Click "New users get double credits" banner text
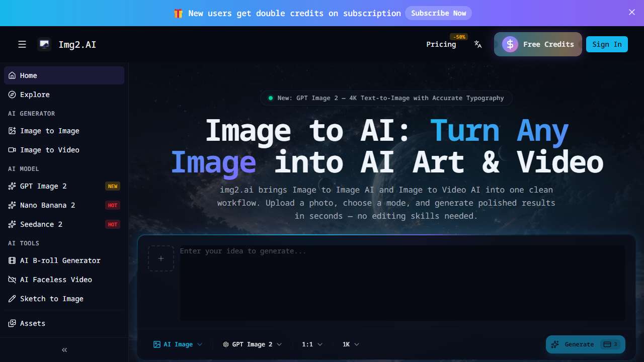644x362 pixels. [294, 13]
